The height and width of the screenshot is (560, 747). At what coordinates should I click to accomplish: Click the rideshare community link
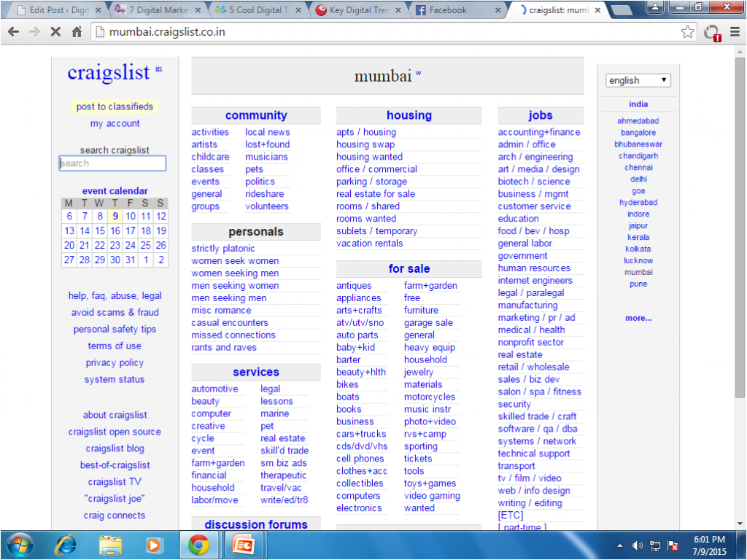(x=264, y=194)
